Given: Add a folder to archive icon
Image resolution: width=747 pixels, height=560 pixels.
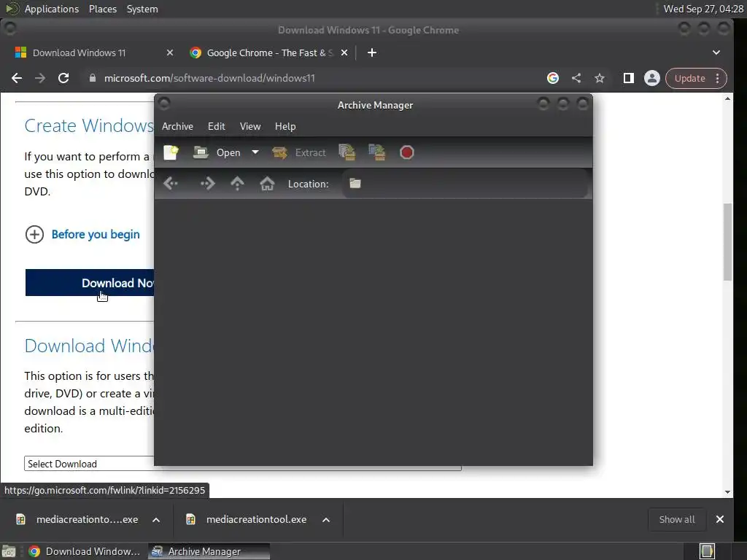Looking at the screenshot, I should 377,152.
